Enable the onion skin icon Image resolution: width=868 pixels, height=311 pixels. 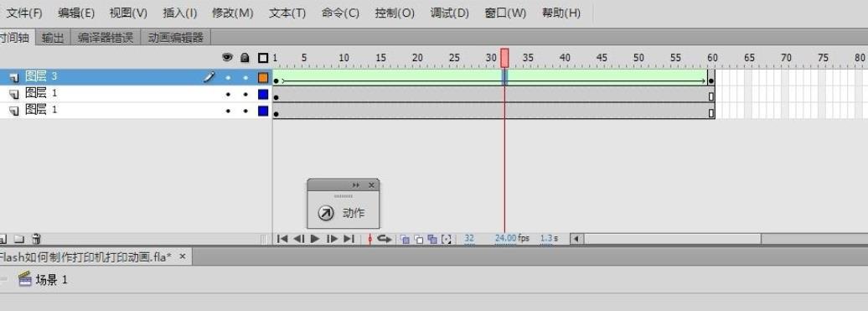coord(406,239)
